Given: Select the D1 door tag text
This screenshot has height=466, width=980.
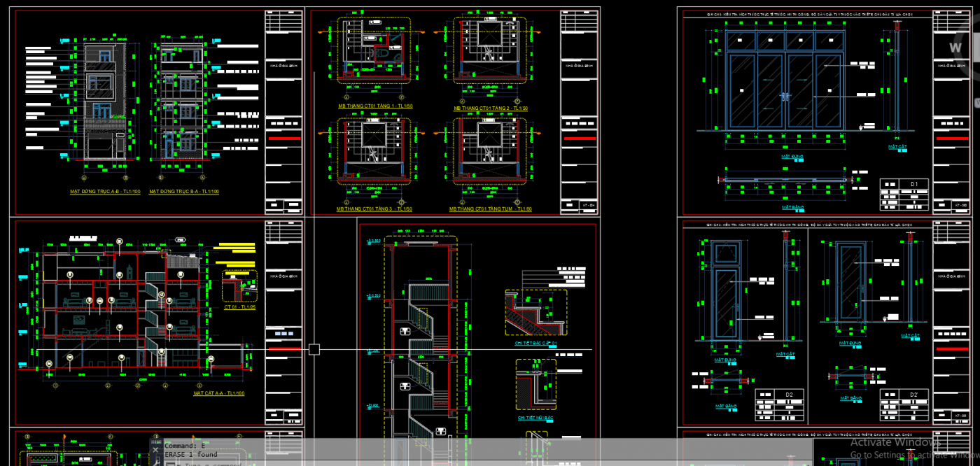Looking at the screenshot, I should tap(913, 184).
